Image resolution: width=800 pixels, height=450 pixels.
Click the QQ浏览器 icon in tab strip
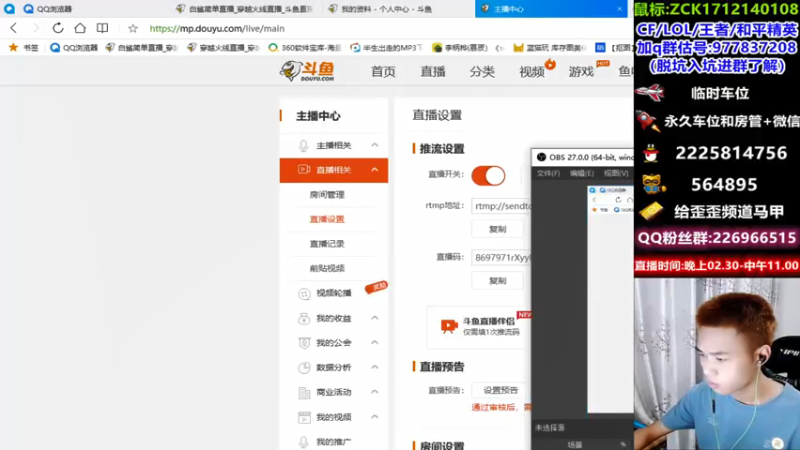pyautogui.click(x=29, y=9)
